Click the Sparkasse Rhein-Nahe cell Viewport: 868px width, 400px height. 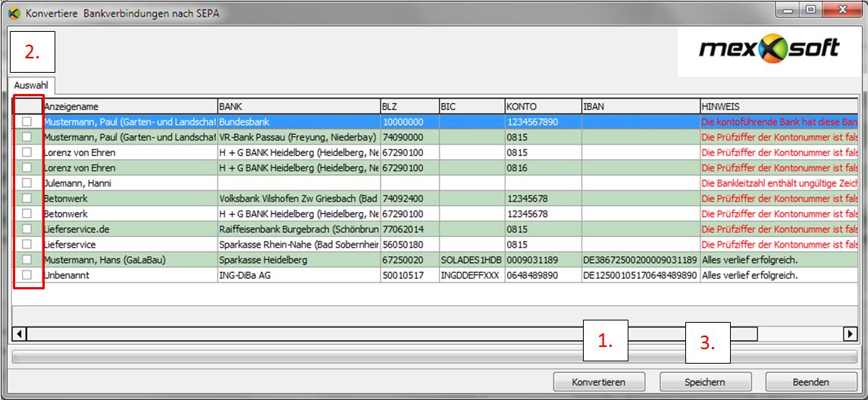299,244
